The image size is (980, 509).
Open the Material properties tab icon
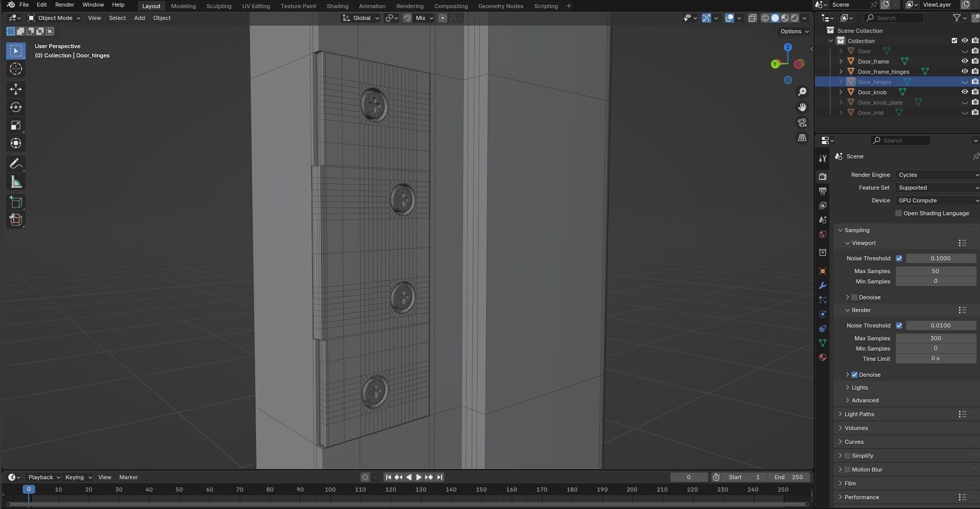point(823,357)
